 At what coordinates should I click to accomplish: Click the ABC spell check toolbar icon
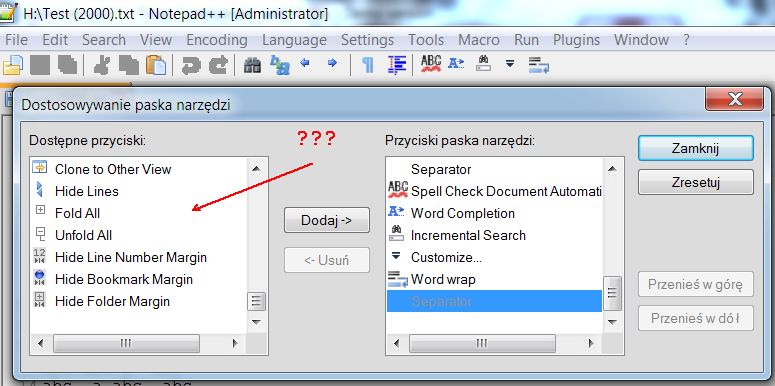(x=431, y=63)
